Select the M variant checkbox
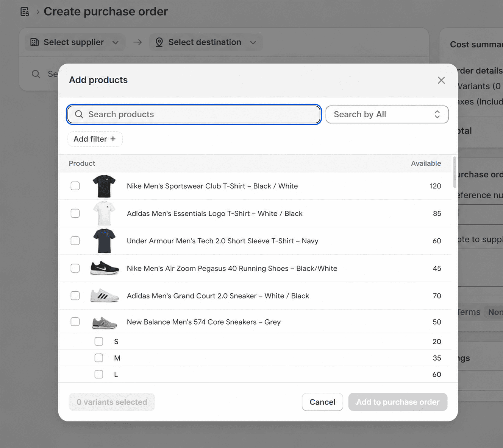 [x=99, y=358]
